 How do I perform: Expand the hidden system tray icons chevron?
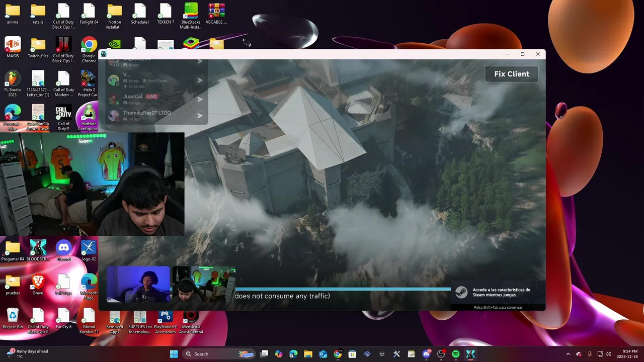click(x=568, y=354)
